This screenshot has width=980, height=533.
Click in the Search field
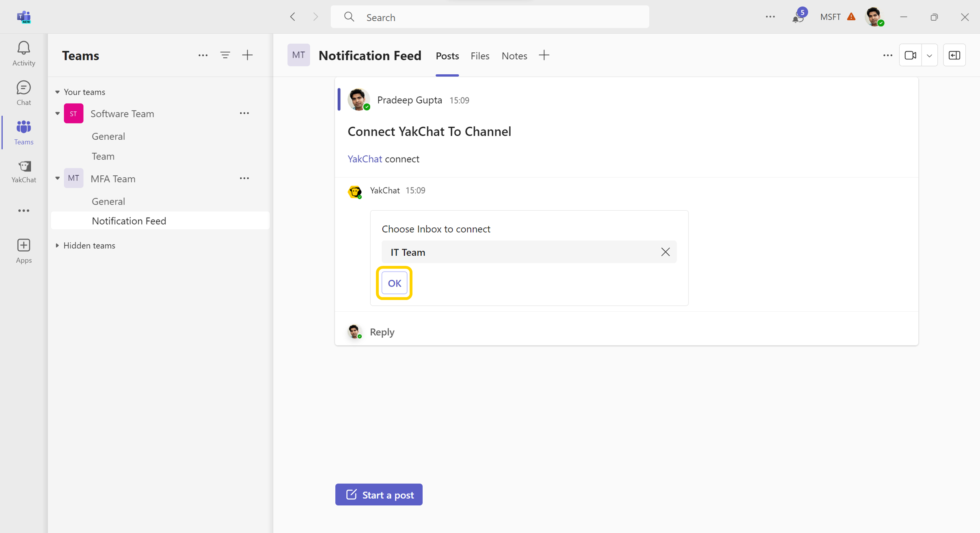[490, 17]
